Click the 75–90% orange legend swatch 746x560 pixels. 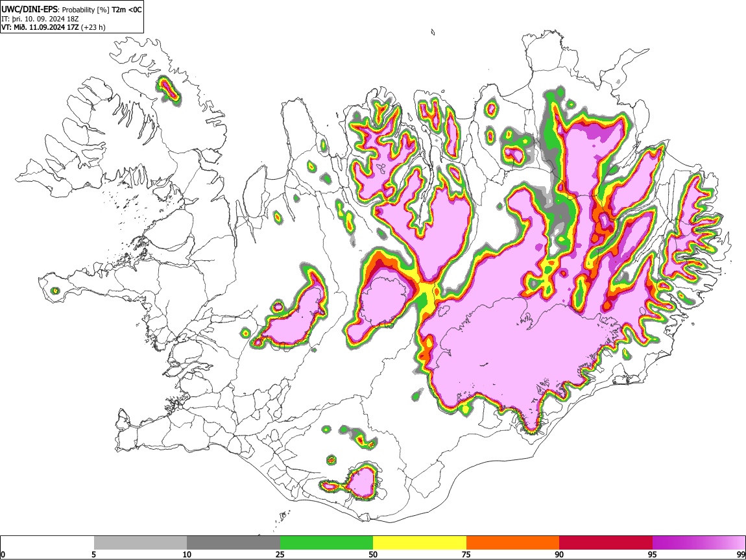pyautogui.click(x=513, y=542)
